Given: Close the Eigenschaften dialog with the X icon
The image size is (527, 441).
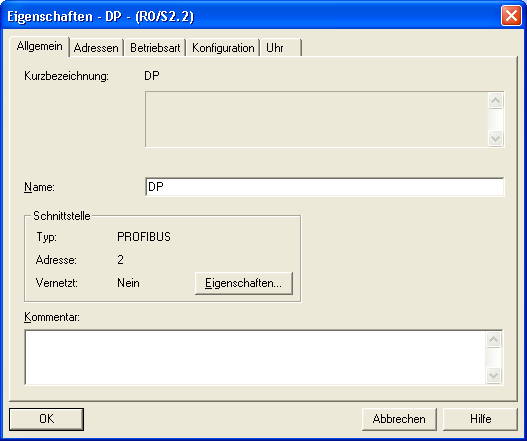Looking at the screenshot, I should tap(511, 16).
